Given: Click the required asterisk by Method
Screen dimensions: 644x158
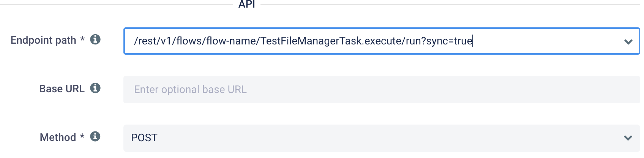Looking at the screenshot, I should point(82,136).
